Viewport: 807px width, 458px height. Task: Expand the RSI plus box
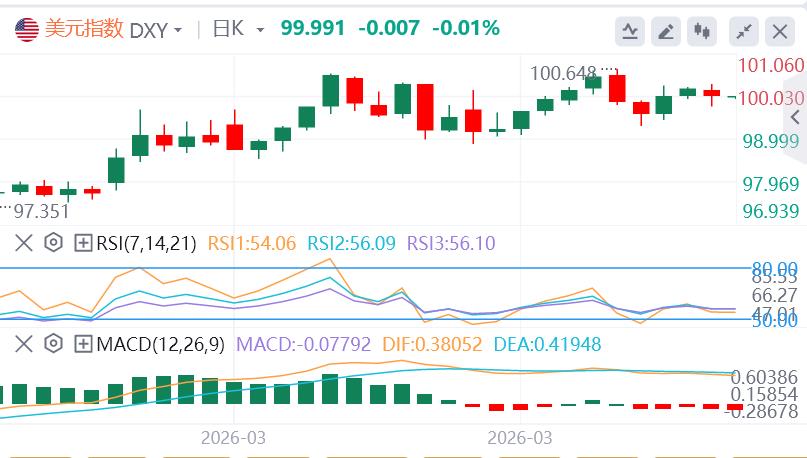(83, 243)
